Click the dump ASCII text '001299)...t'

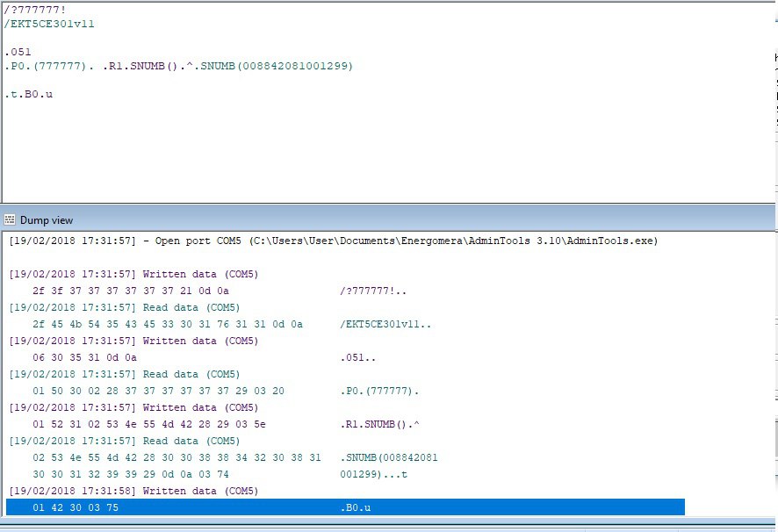click(x=373, y=474)
